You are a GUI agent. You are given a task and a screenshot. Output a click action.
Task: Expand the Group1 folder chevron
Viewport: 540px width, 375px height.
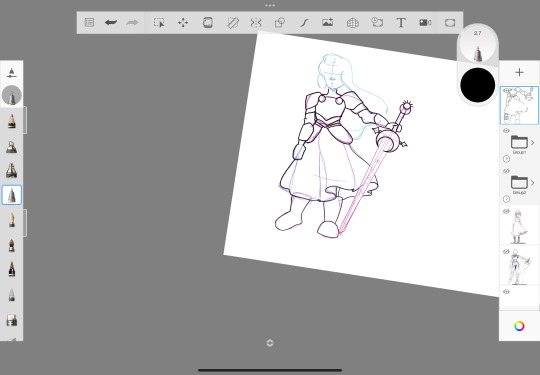pos(532,143)
